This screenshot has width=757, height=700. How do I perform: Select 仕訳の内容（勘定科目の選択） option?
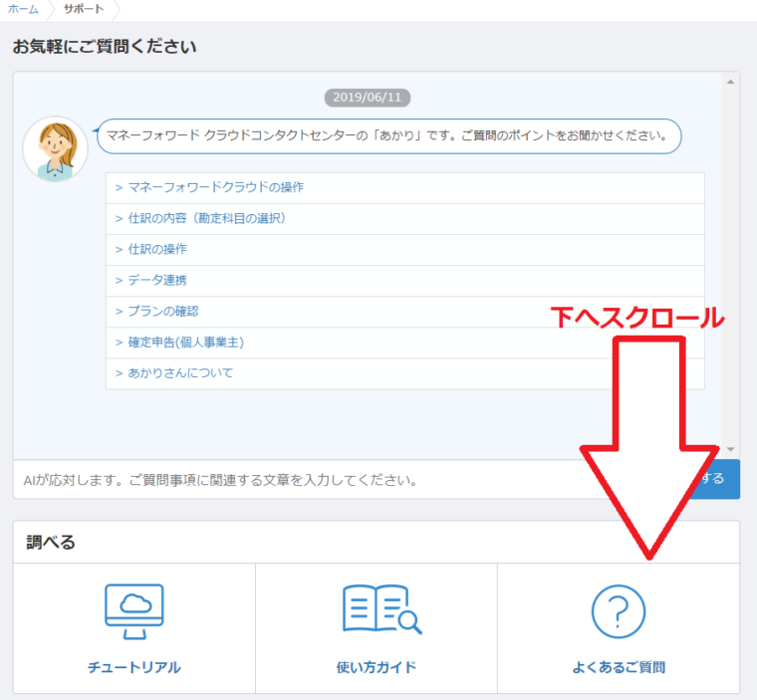tap(405, 219)
